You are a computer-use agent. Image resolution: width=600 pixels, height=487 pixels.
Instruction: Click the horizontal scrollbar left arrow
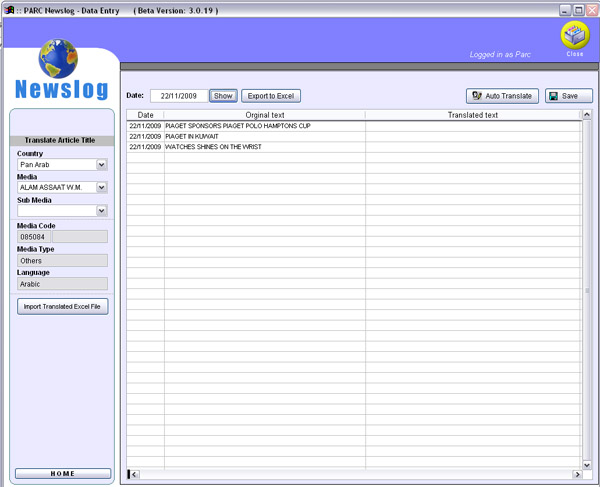coord(134,474)
